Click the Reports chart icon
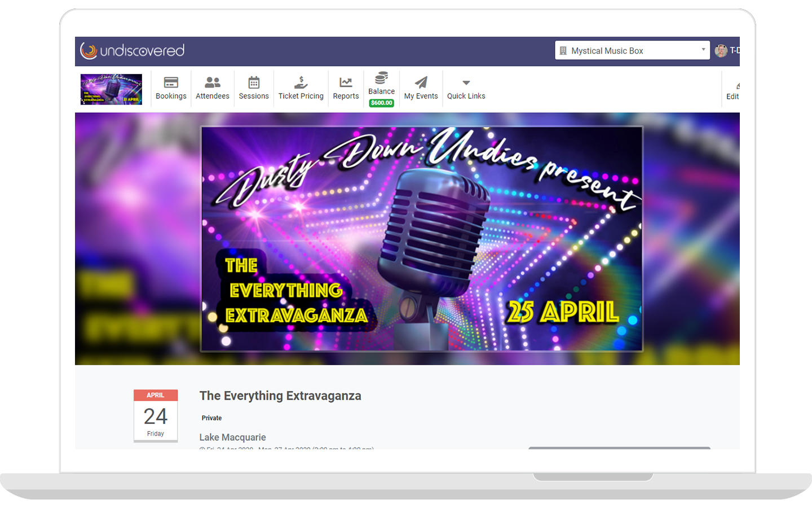 point(346,82)
